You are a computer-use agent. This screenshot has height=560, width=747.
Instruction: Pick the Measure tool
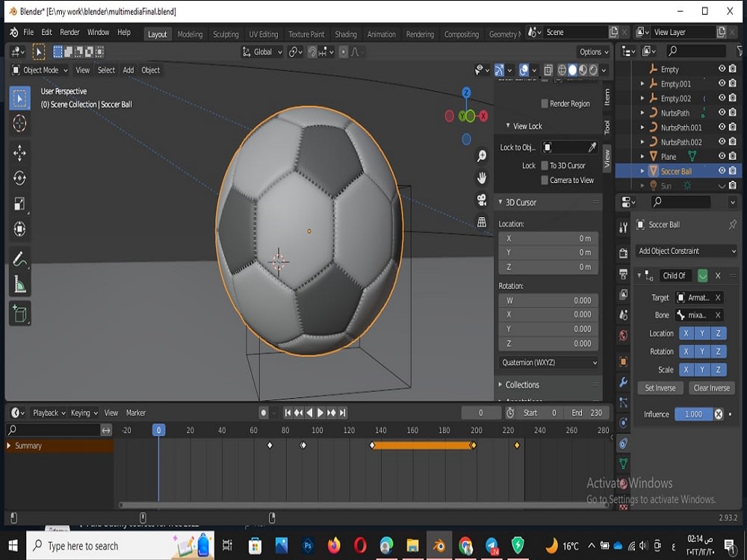[19, 284]
